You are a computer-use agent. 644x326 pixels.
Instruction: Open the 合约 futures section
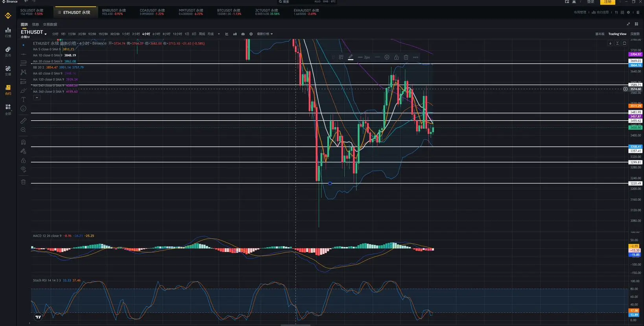[x=8, y=90]
